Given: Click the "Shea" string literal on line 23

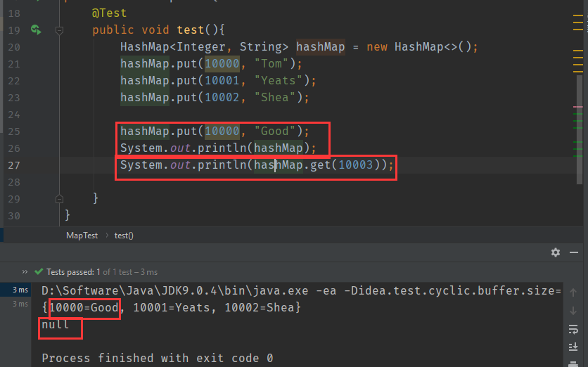Looking at the screenshot, I should pos(275,98).
